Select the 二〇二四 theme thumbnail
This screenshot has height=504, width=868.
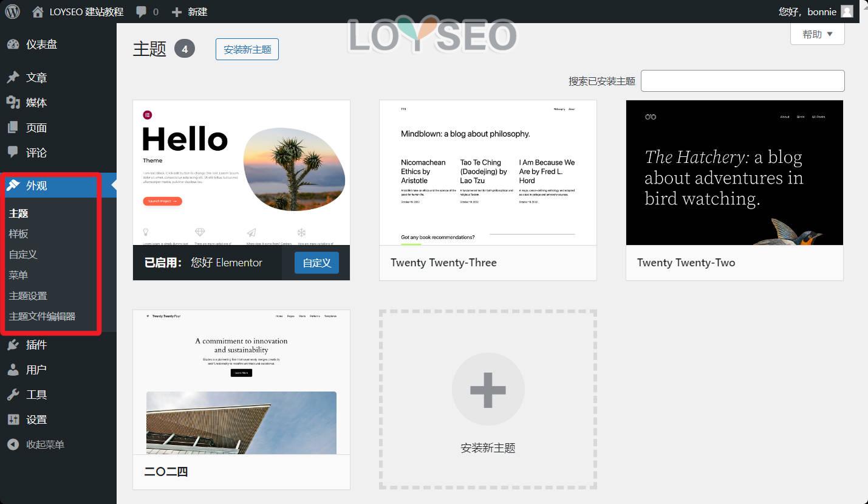[x=241, y=382]
